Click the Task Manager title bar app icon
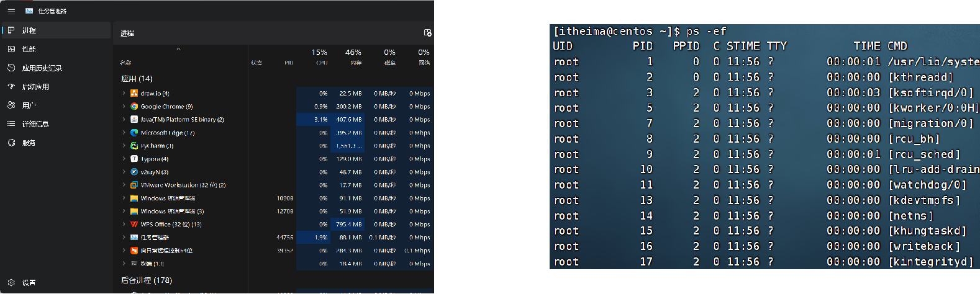This screenshot has width=980, height=294. click(x=29, y=11)
